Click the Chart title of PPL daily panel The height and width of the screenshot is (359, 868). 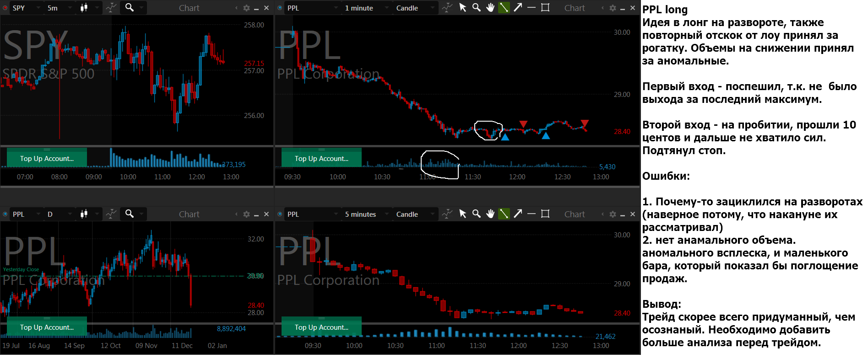click(x=189, y=214)
